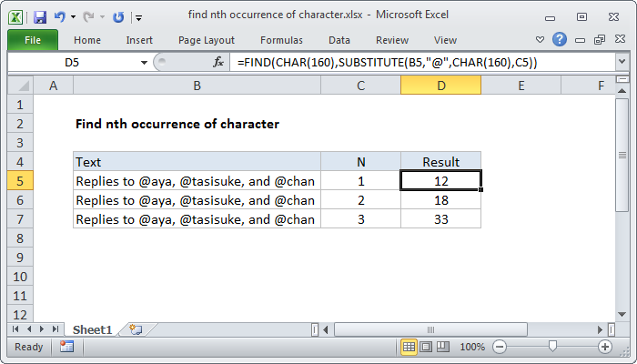Screen dimensions: 637x364
Task: Open the Name Box dropdown arrow
Action: tap(143, 62)
